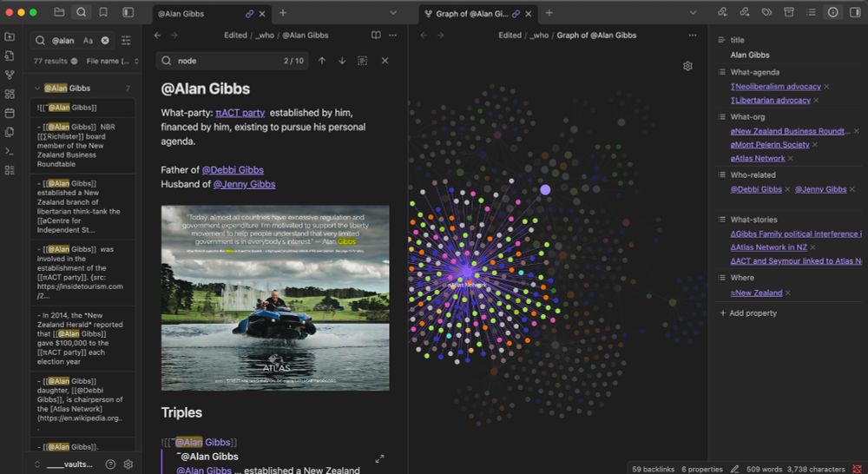868x474 pixels.
Task: Open the templates icon in left ribbon
Action: (x=10, y=132)
